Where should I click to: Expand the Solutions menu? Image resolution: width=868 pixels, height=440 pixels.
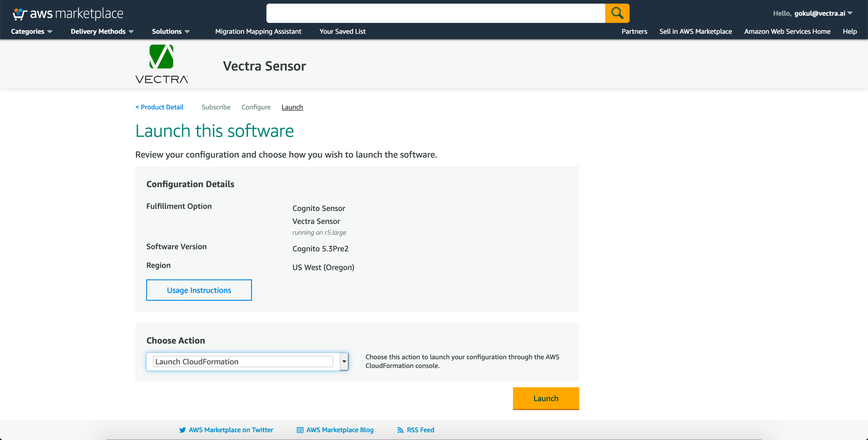171,31
